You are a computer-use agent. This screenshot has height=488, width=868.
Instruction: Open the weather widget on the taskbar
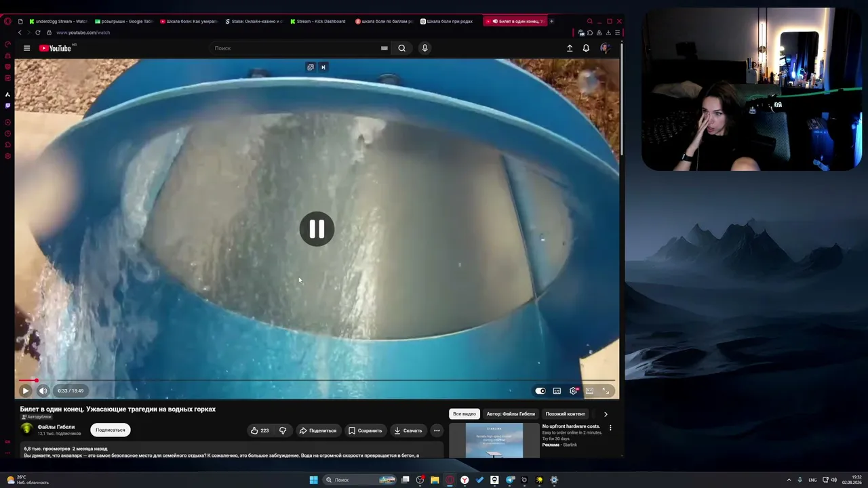pos(28,480)
